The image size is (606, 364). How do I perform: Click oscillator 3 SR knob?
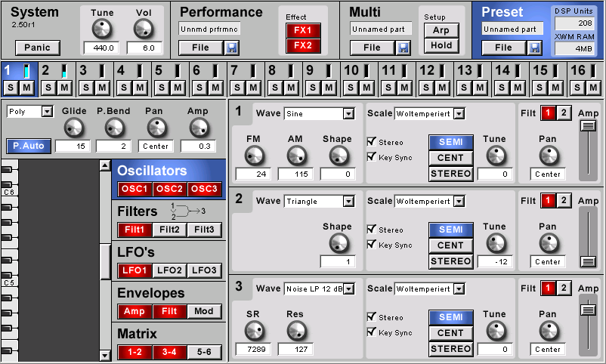coord(255,332)
